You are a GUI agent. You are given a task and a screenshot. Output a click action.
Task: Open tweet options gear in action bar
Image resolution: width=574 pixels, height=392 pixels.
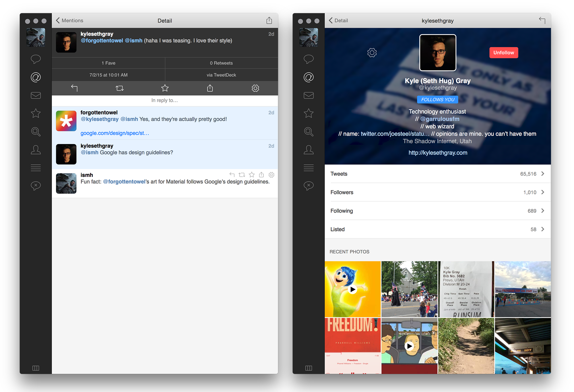255,88
